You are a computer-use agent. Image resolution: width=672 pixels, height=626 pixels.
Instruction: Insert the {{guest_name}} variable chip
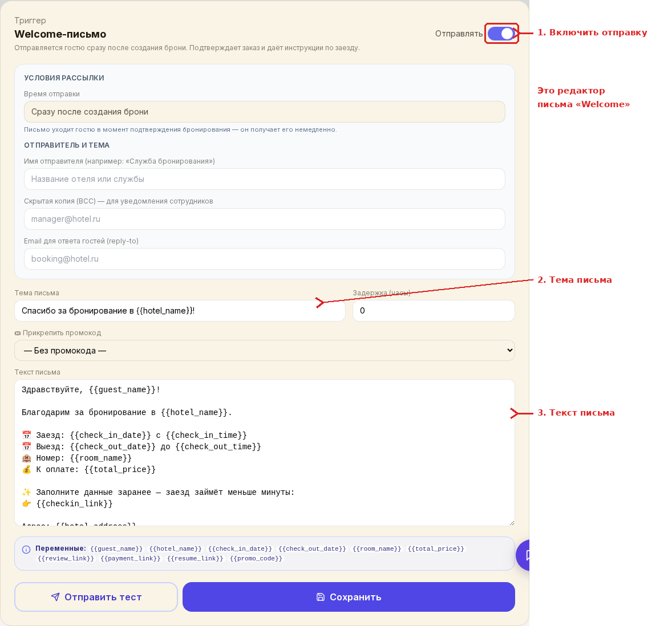tap(116, 549)
